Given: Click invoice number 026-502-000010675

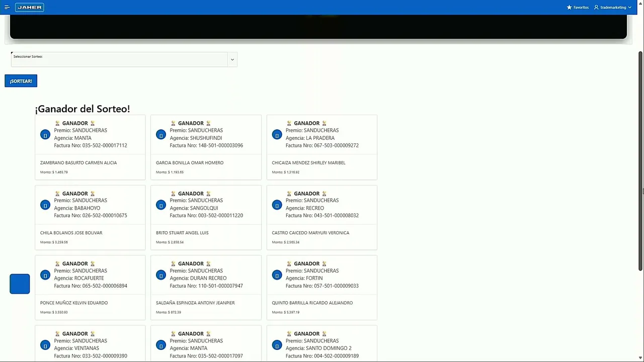Looking at the screenshot, I should [x=105, y=215].
